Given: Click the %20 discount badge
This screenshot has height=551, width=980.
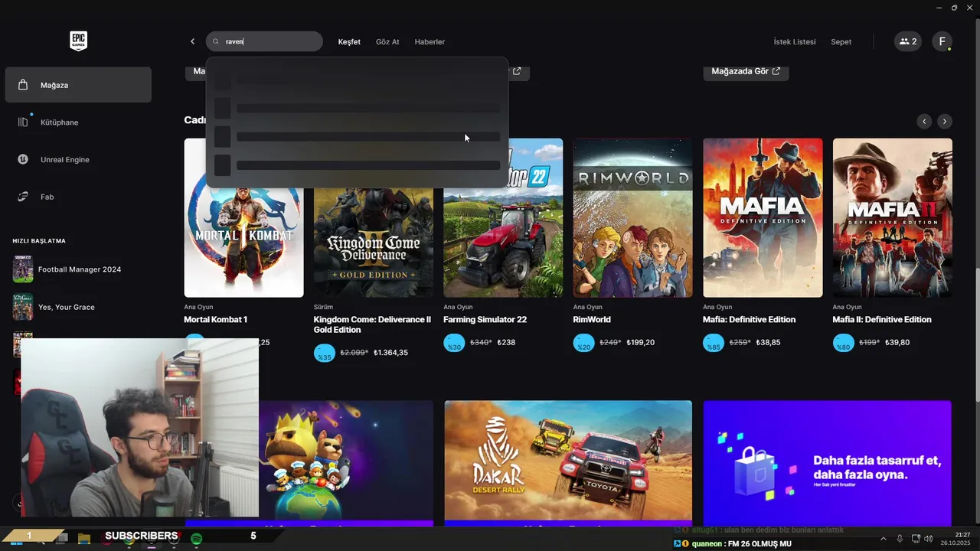Looking at the screenshot, I should (584, 344).
